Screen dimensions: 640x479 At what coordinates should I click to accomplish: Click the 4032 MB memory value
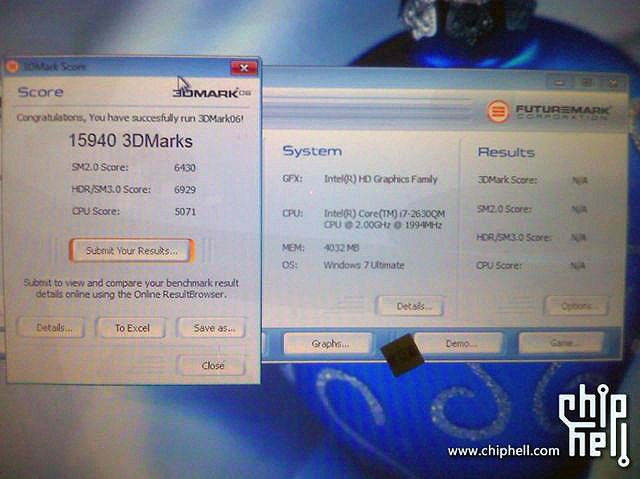(x=341, y=248)
